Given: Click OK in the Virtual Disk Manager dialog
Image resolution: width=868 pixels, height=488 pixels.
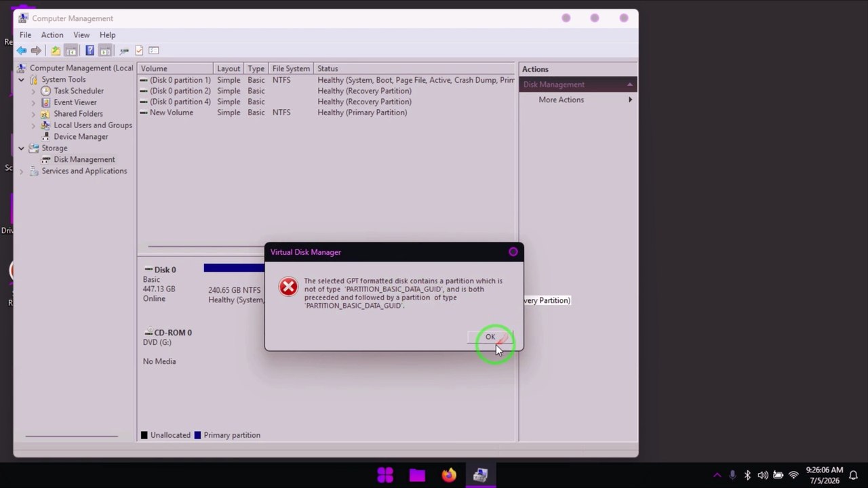Looking at the screenshot, I should tap(490, 337).
